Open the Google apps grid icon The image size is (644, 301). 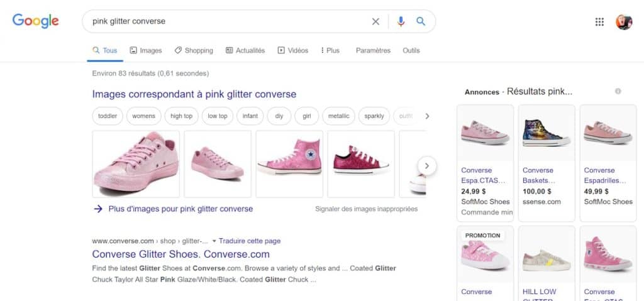click(599, 22)
